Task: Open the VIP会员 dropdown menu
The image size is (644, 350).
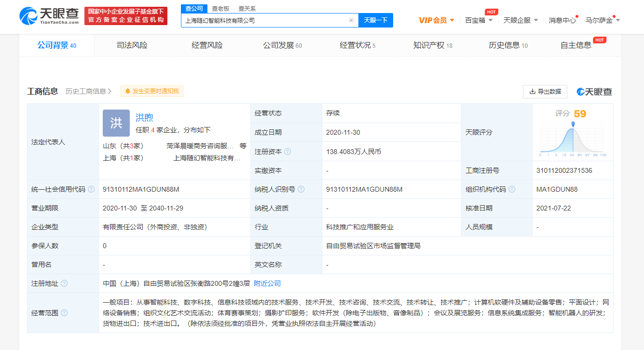Action: (436, 20)
